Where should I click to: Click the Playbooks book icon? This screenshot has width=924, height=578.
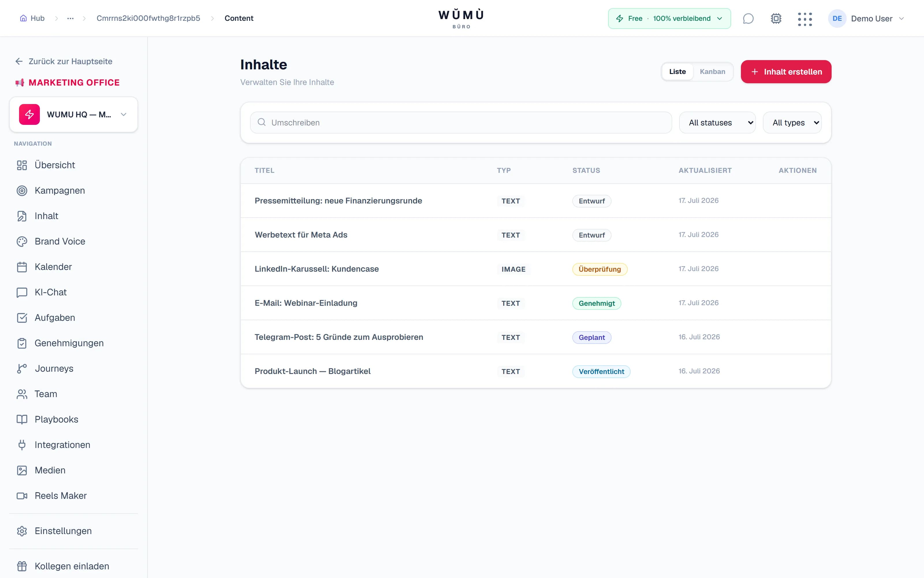22,419
